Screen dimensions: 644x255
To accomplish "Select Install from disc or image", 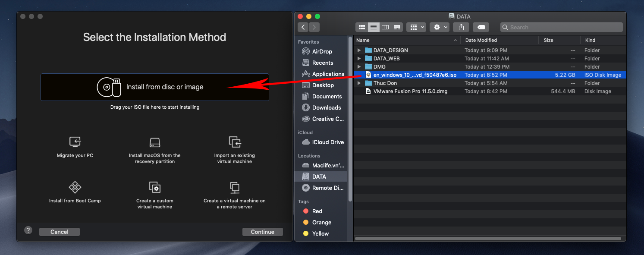I will pyautogui.click(x=154, y=87).
